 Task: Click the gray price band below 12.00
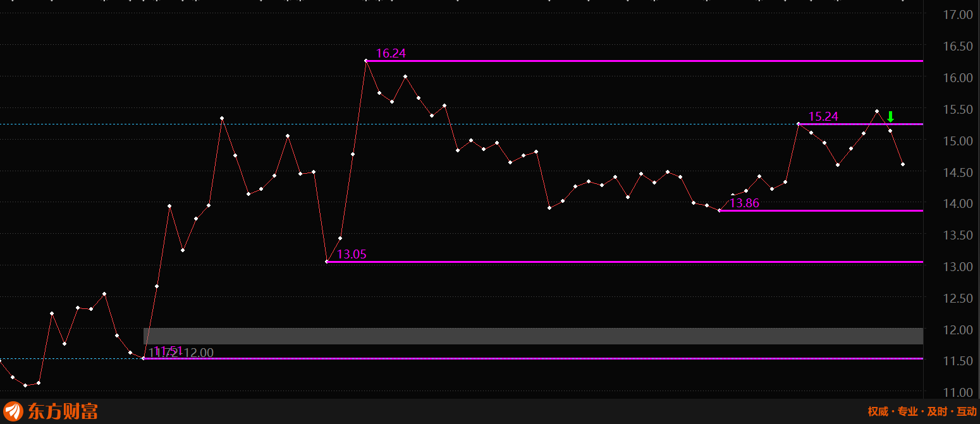[533, 336]
